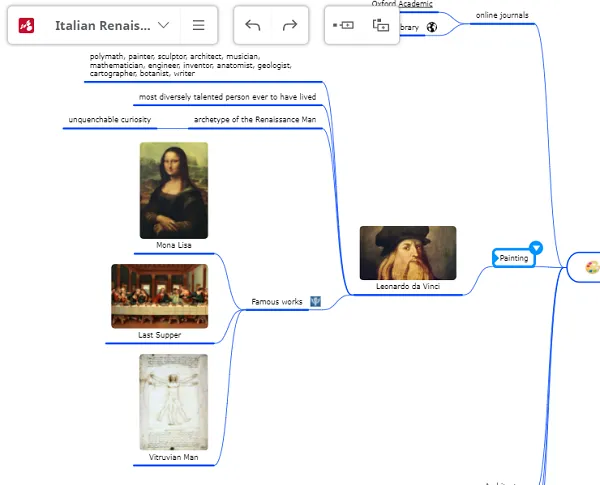Click the Leonardo da Vinci portrait
The image size is (600, 485).
pyautogui.click(x=408, y=253)
